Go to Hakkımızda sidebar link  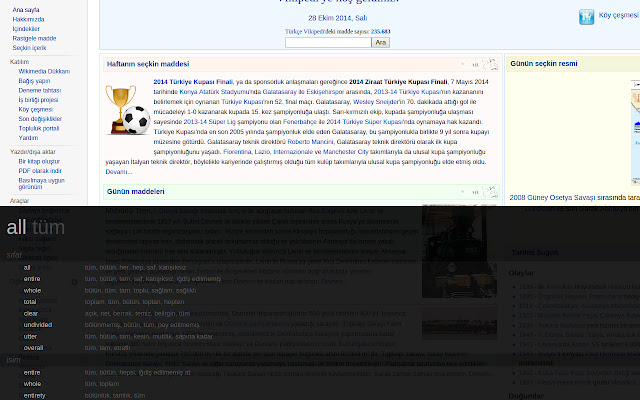[x=28, y=19]
